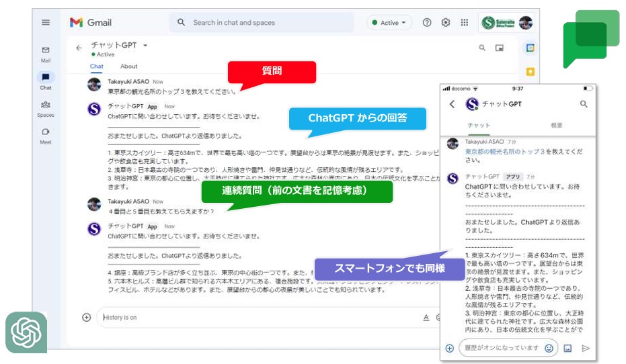Go back with the arrow beside チャットGPT

[x=79, y=48]
